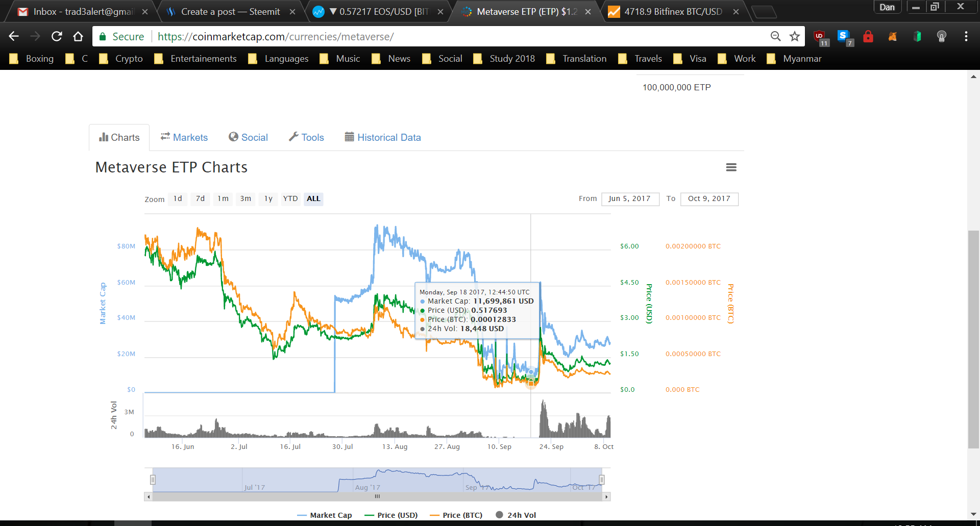The width and height of the screenshot is (980, 526).
Task: Open the address bar zoom magnifier icon
Action: (775, 36)
